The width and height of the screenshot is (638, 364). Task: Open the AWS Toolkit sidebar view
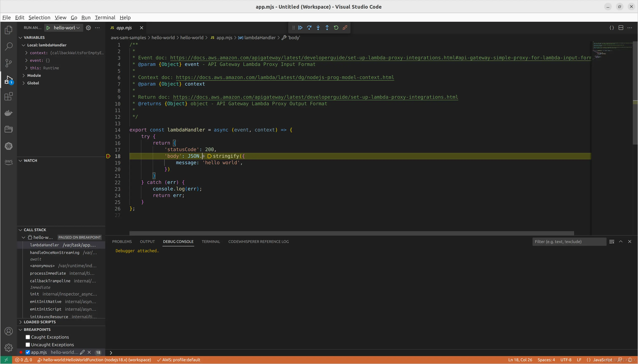coord(8,162)
